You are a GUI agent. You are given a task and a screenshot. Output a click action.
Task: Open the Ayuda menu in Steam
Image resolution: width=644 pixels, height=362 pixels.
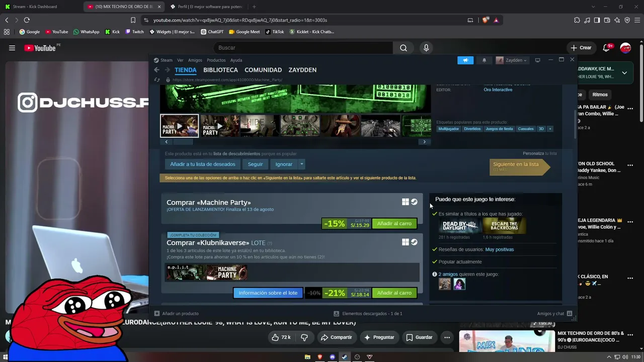(x=236, y=60)
